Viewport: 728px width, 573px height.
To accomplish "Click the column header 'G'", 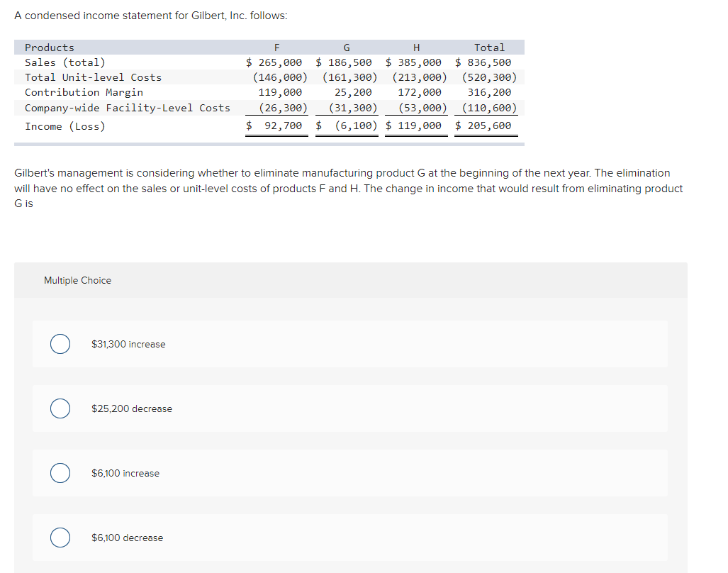I will click(347, 48).
